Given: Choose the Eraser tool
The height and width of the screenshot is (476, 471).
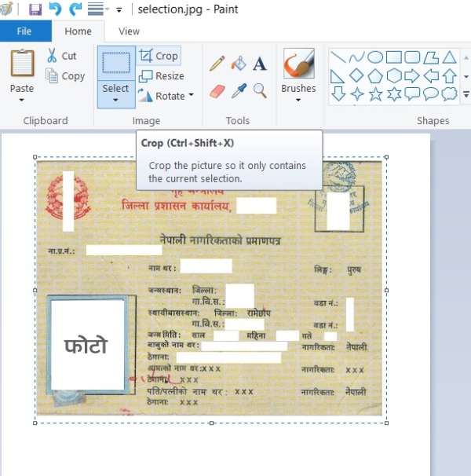Looking at the screenshot, I should 217,91.
